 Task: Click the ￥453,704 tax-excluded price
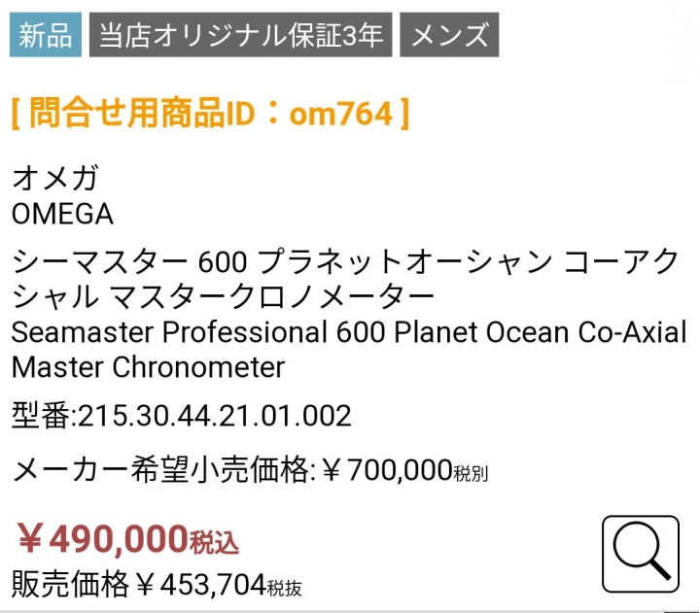click(x=201, y=586)
